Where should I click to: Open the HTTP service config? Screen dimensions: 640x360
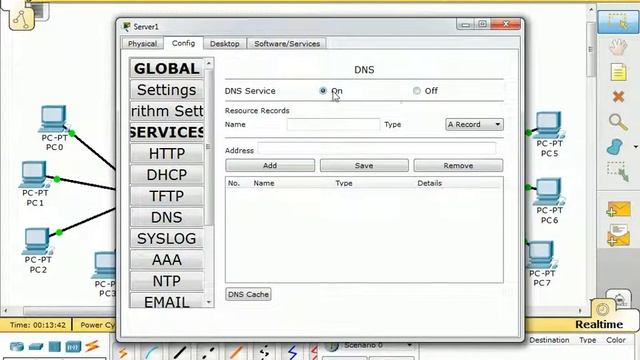point(167,153)
